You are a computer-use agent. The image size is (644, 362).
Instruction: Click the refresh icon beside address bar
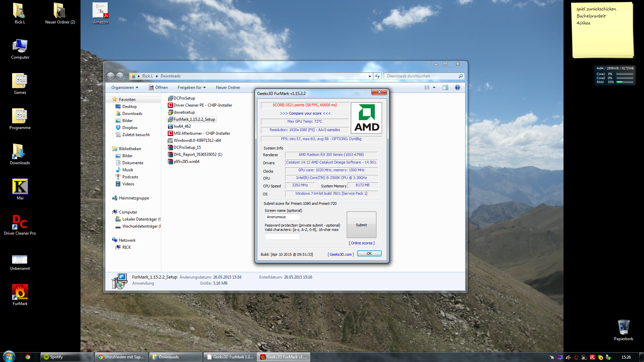click(377, 76)
